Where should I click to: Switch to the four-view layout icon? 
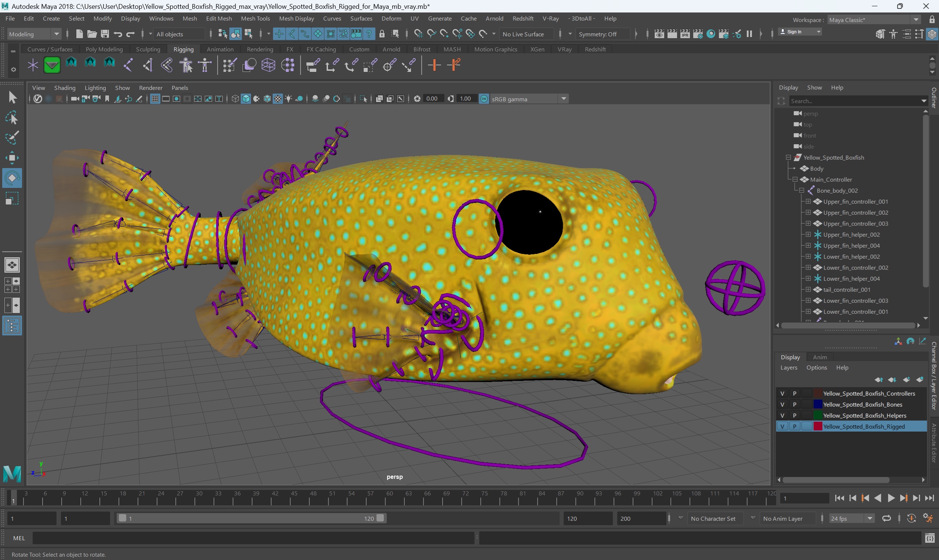click(x=12, y=285)
